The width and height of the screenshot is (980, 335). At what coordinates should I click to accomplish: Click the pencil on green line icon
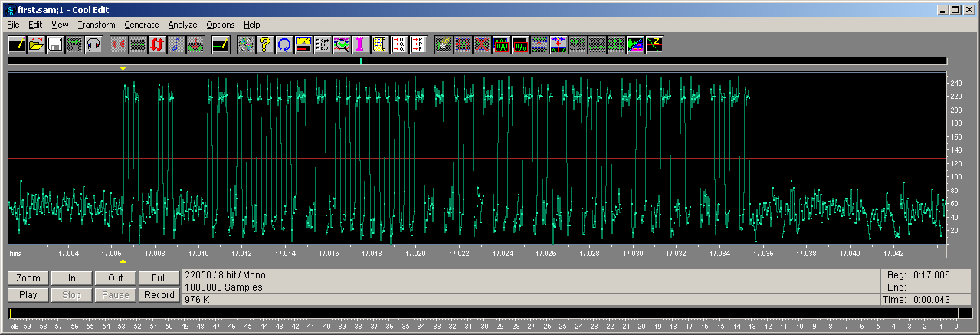point(221,44)
